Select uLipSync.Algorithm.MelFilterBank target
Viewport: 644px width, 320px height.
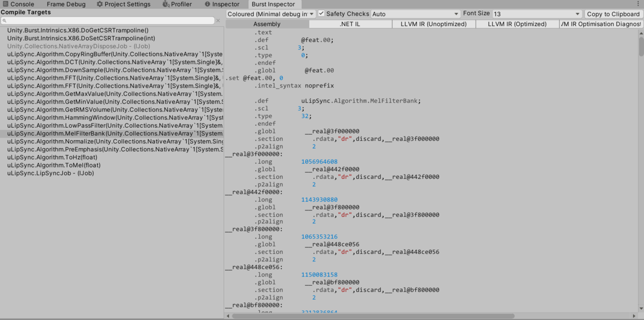(x=112, y=133)
